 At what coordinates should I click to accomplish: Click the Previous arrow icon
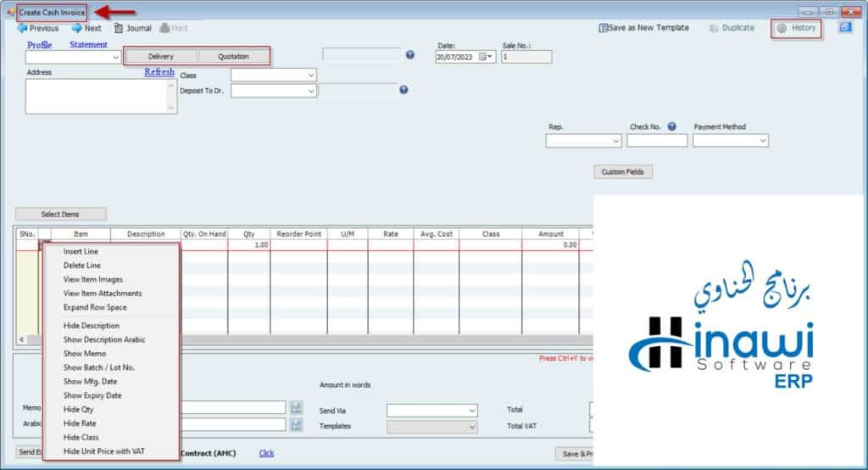(23, 28)
